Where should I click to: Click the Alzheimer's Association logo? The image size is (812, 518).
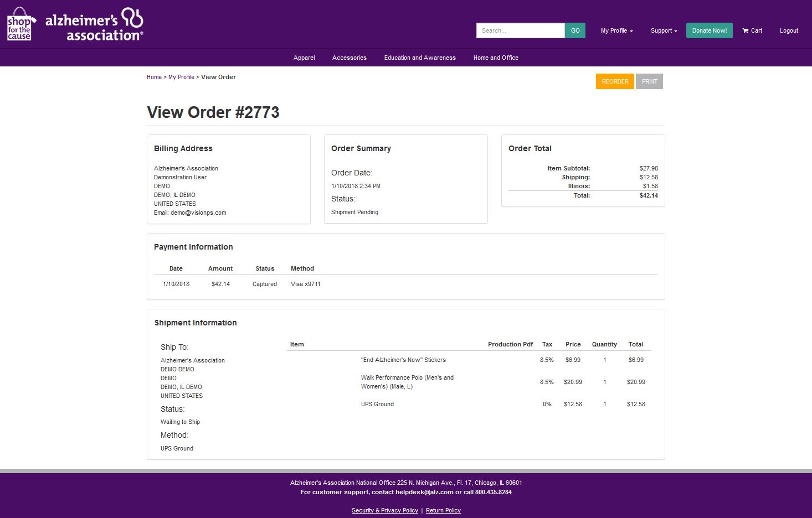click(x=94, y=23)
